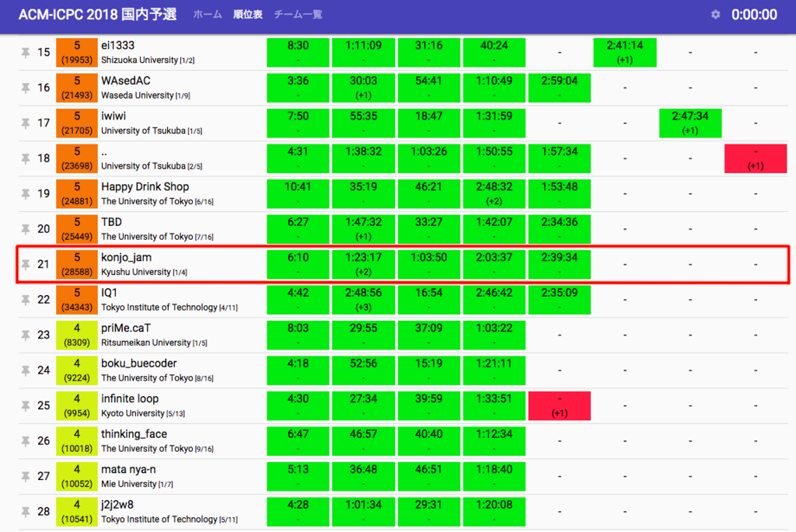The image size is (796, 532).
Task: Pin team ei1333 row
Action: [x=26, y=52]
